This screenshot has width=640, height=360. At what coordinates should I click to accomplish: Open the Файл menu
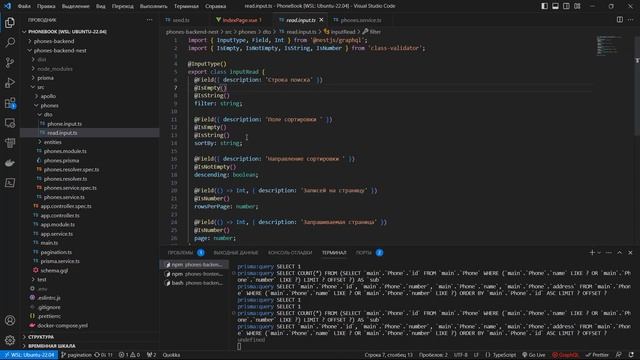click(24, 6)
